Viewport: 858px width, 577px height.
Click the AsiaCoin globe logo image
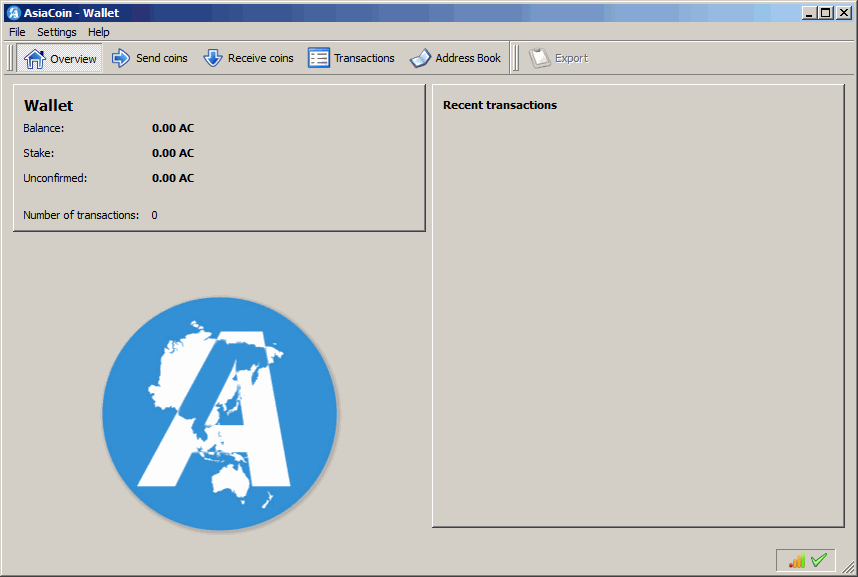[x=220, y=414]
